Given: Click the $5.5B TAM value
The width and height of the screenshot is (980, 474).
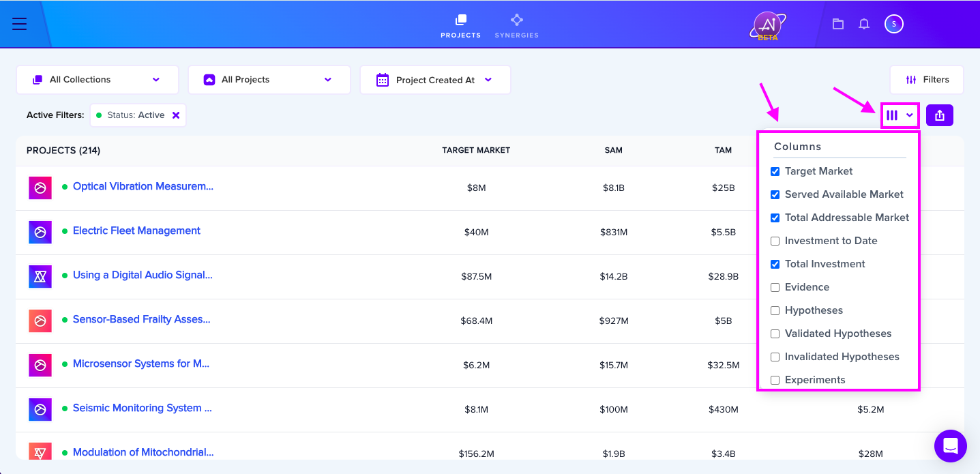Looking at the screenshot, I should tap(724, 232).
